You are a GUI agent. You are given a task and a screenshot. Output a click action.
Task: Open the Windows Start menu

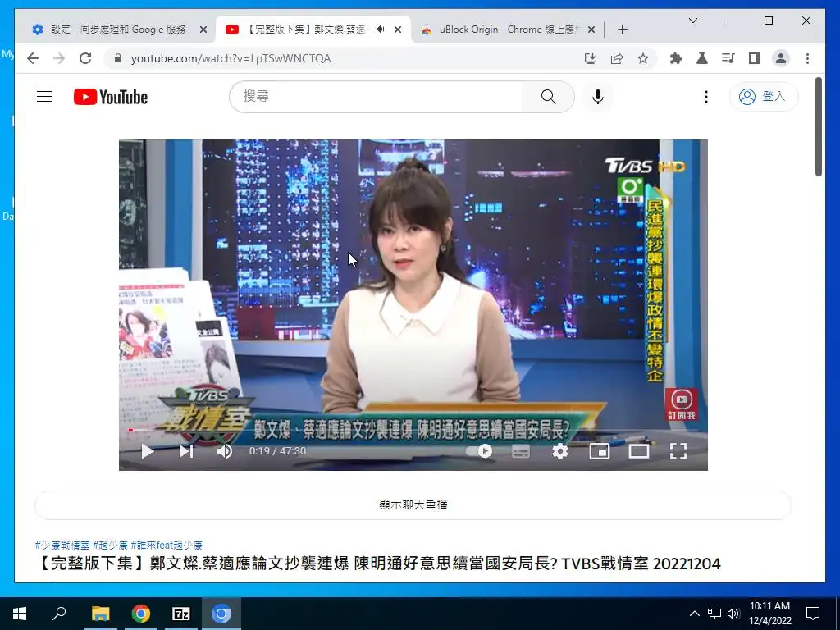20,614
